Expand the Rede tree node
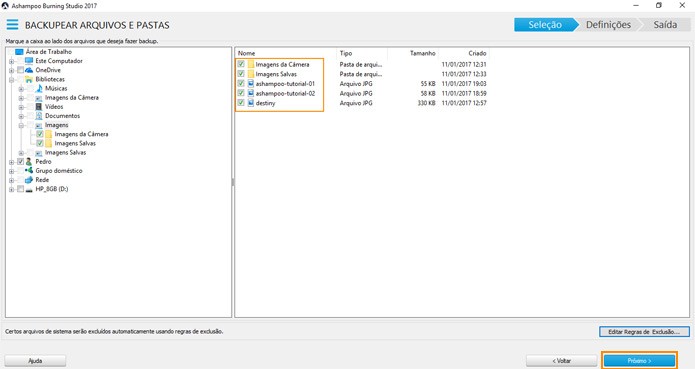The width and height of the screenshot is (695, 369). (x=12, y=180)
